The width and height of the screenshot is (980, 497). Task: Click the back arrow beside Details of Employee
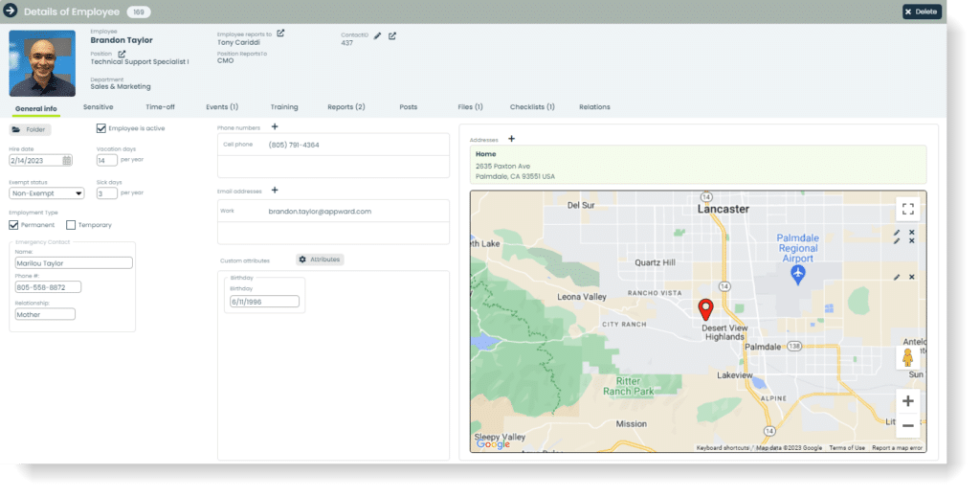[x=11, y=10]
